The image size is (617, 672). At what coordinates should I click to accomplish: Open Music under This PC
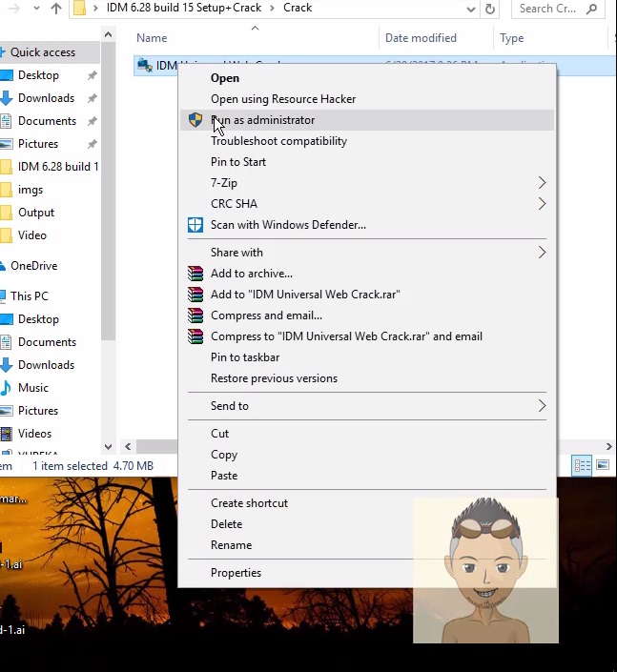pos(33,388)
